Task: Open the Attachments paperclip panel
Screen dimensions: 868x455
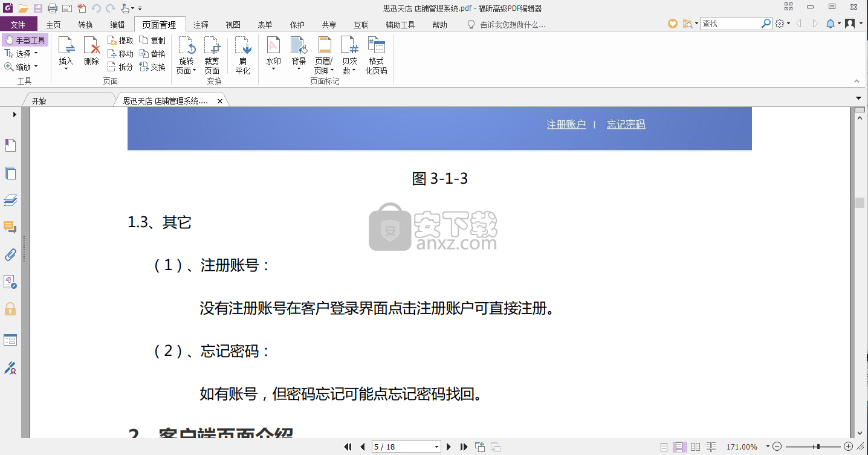Action: coord(10,254)
